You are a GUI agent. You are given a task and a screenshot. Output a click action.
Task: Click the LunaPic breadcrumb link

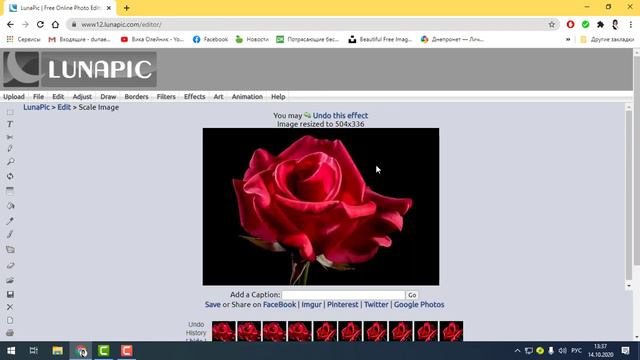point(36,107)
